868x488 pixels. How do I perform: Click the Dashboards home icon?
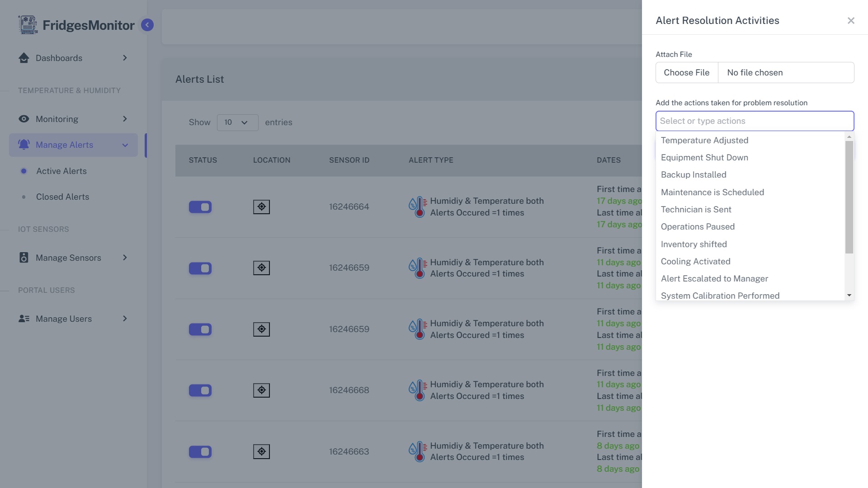[24, 58]
